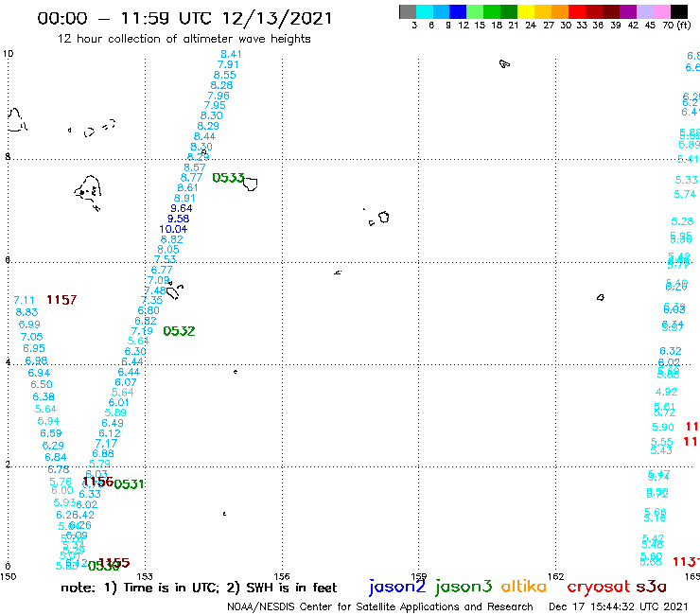Select the 10.04 wave height value
The width and height of the screenshot is (700, 615).
coord(173,229)
